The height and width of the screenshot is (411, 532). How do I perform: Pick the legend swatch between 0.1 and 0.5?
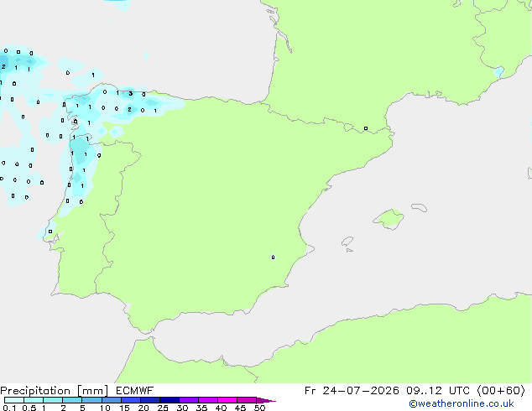pyautogui.click(x=14, y=400)
